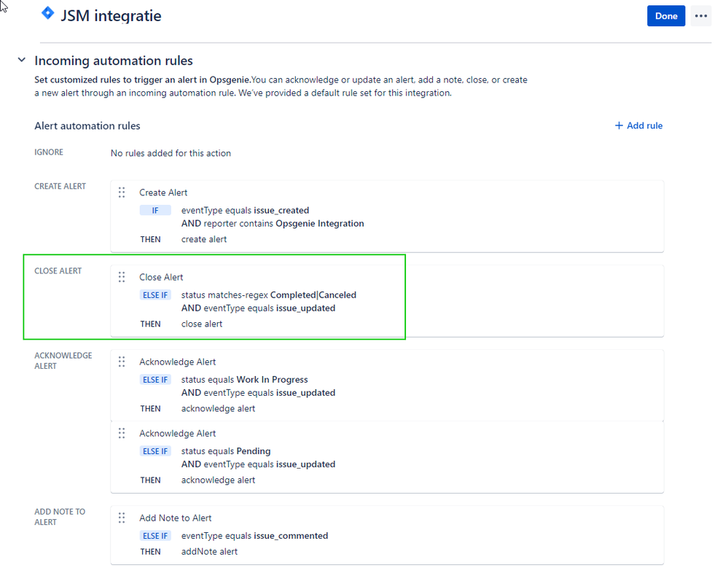Click Add rule link
Image resolution: width=728 pixels, height=573 pixels.
click(638, 125)
